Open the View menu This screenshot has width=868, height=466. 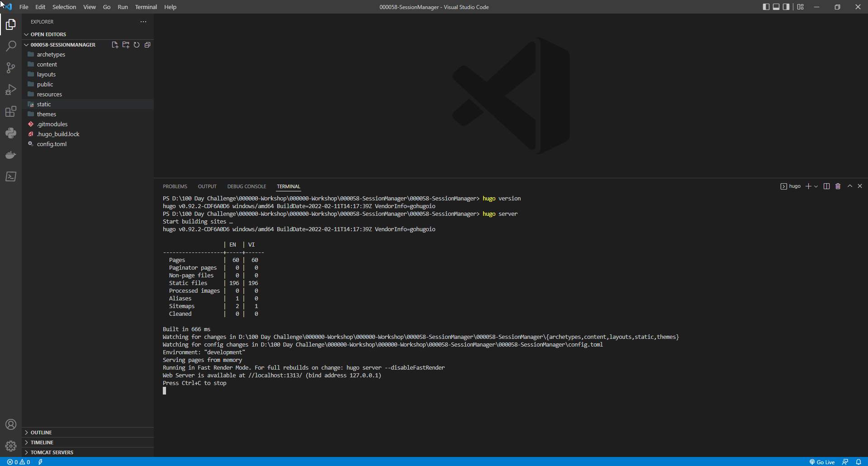click(x=90, y=7)
